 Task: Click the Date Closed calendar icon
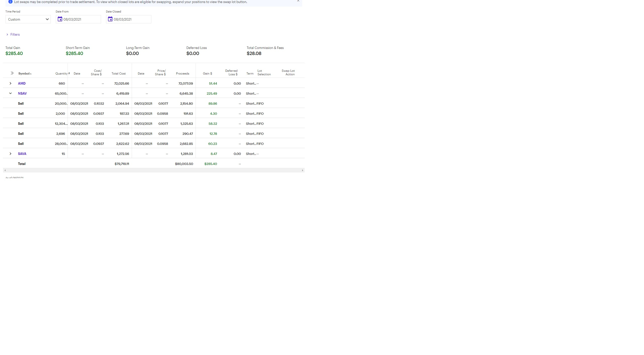pos(110,19)
